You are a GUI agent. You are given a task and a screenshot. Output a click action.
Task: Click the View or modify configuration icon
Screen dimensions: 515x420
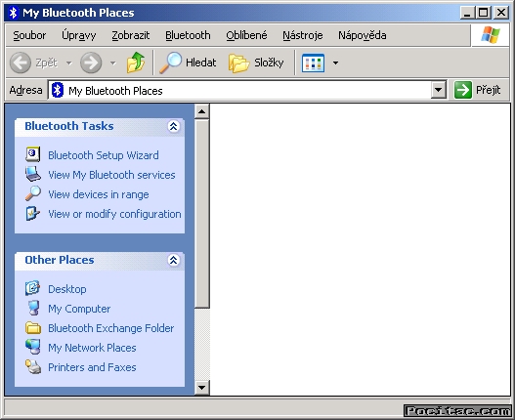click(x=33, y=214)
